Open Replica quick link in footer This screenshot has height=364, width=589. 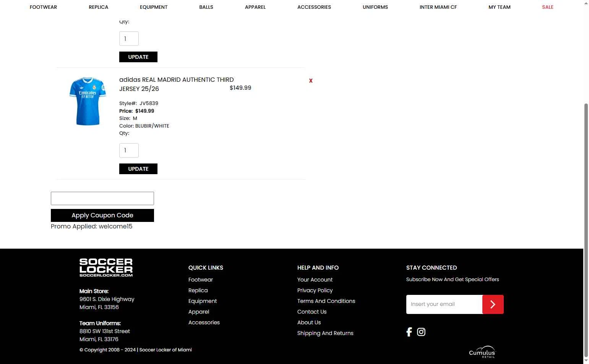[198, 290]
